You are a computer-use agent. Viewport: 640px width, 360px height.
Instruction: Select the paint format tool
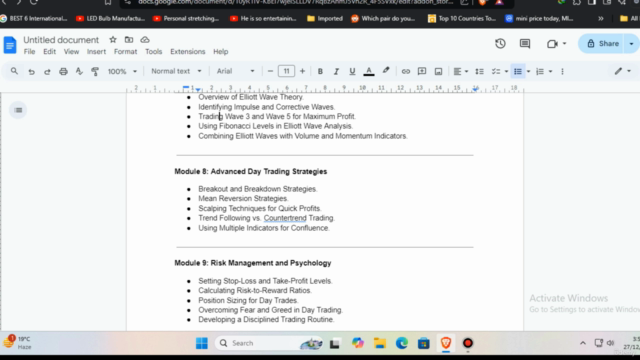95,71
